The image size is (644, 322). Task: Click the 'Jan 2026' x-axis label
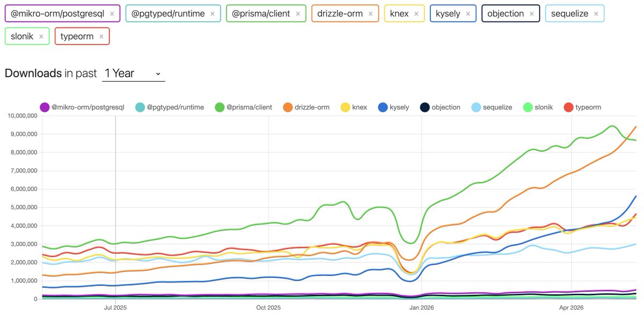[x=422, y=308]
